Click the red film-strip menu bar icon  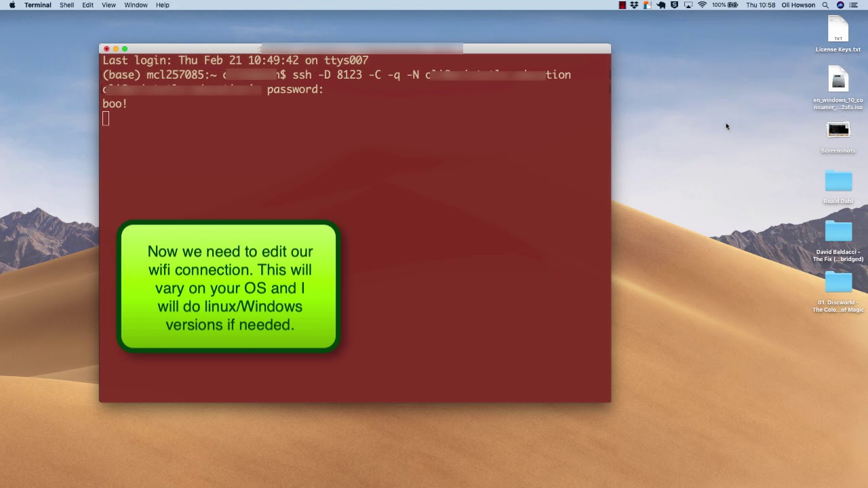pos(623,5)
